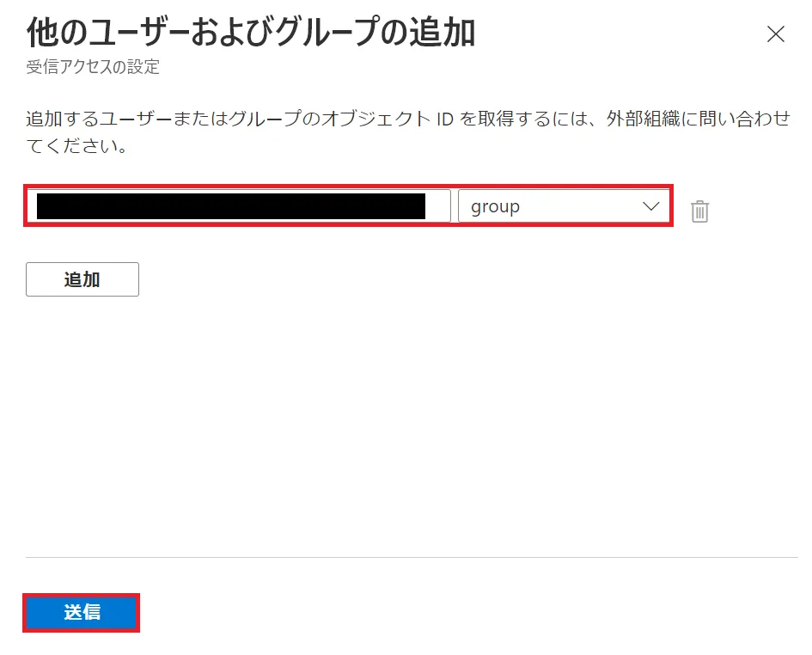Open the 'group' combo box
This screenshot has height=655, width=812.
click(564, 207)
